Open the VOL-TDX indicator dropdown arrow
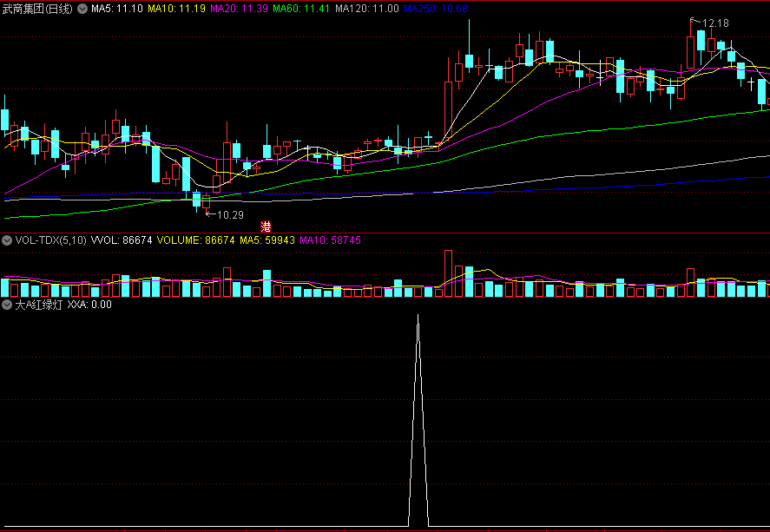 (x=7, y=240)
